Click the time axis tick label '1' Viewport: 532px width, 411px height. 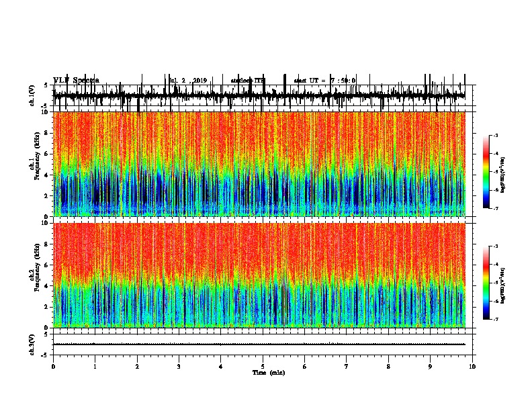[x=95, y=367]
